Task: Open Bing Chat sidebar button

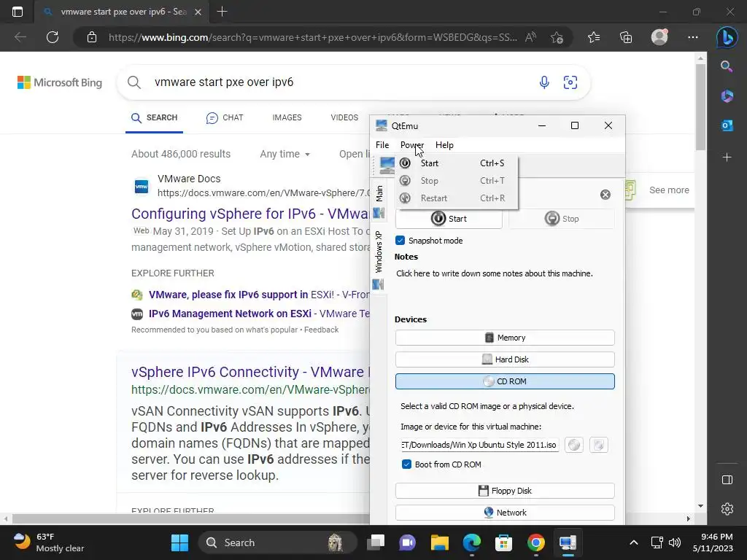Action: click(727, 37)
